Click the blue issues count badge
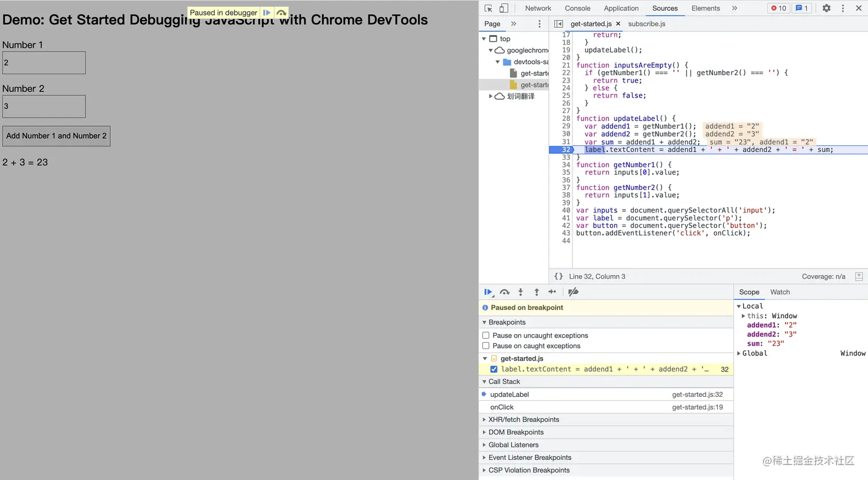 [802, 8]
